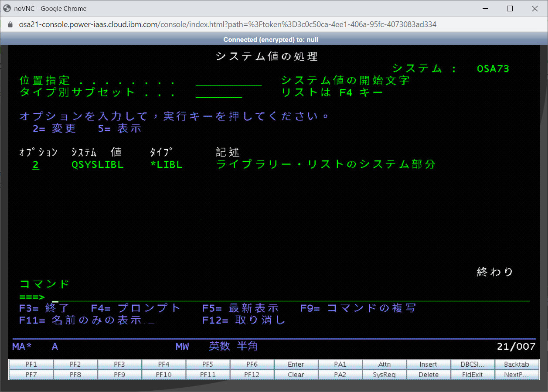Viewport: 548px width, 392px height.
Task: Click the ライブラリー・リストのシステム部分 description
Action: click(x=326, y=164)
